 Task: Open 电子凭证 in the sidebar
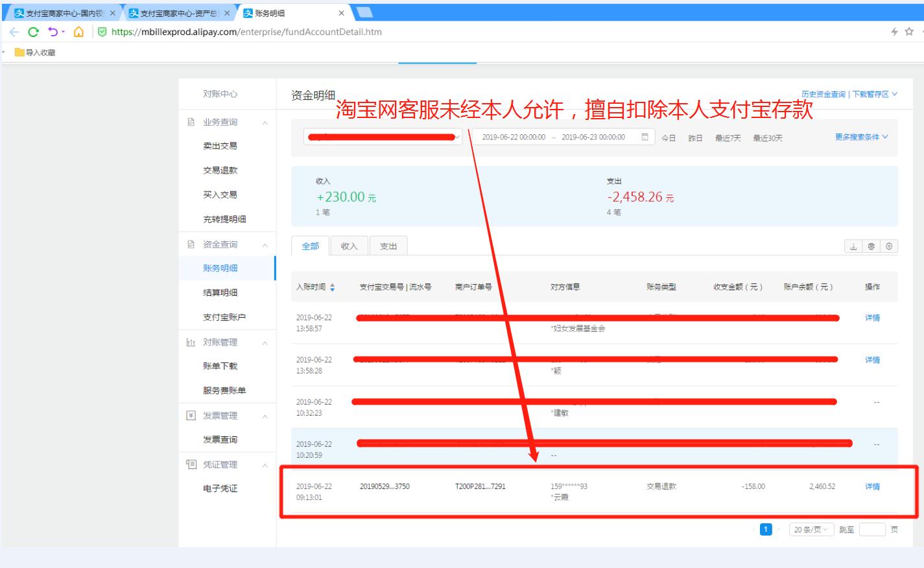coord(220,489)
